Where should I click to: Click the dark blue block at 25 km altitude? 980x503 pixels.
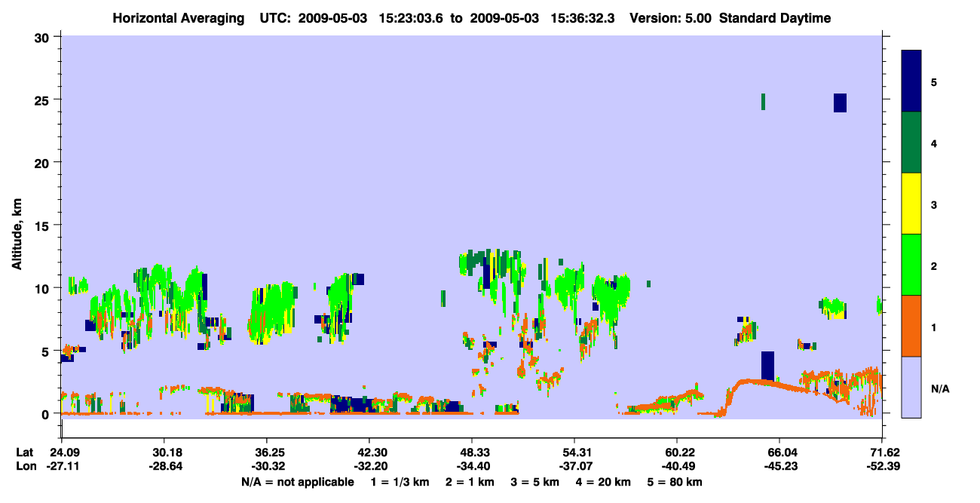click(x=840, y=103)
